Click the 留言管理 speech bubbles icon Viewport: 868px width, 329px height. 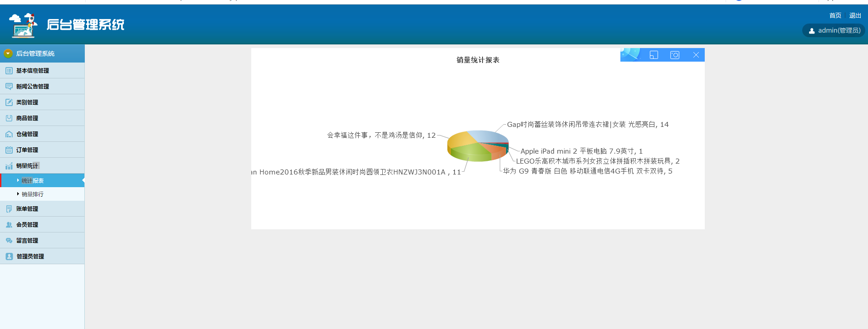pyautogui.click(x=9, y=241)
